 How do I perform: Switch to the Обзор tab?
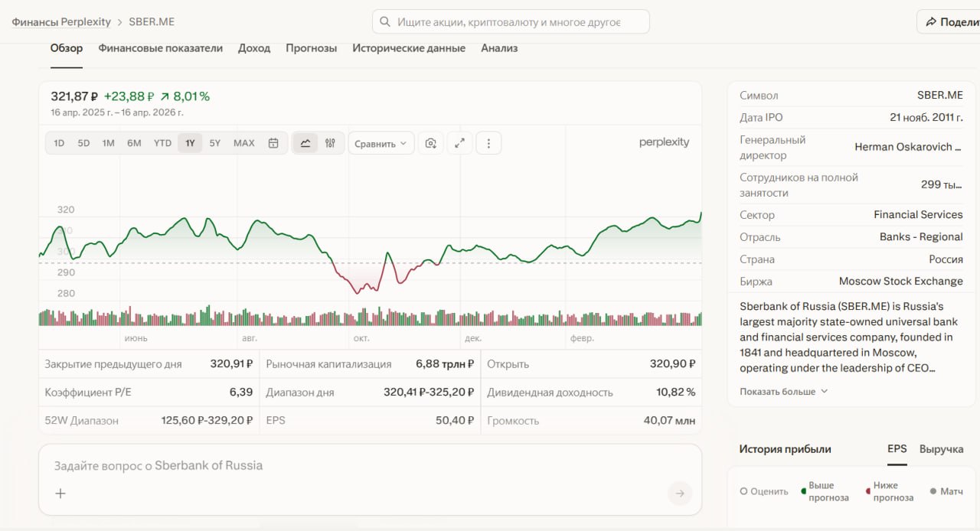(67, 48)
